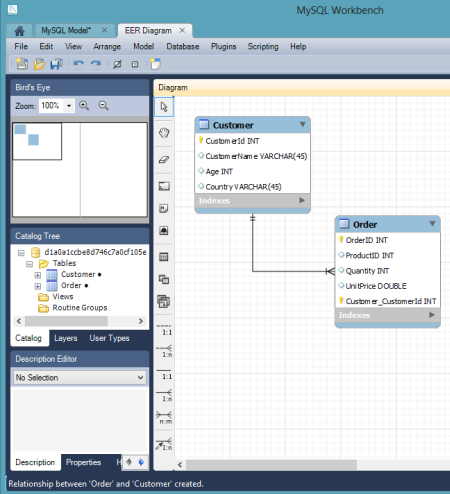
Task: Select 1:1 non-identifying relationship tool
Action: [164, 330]
